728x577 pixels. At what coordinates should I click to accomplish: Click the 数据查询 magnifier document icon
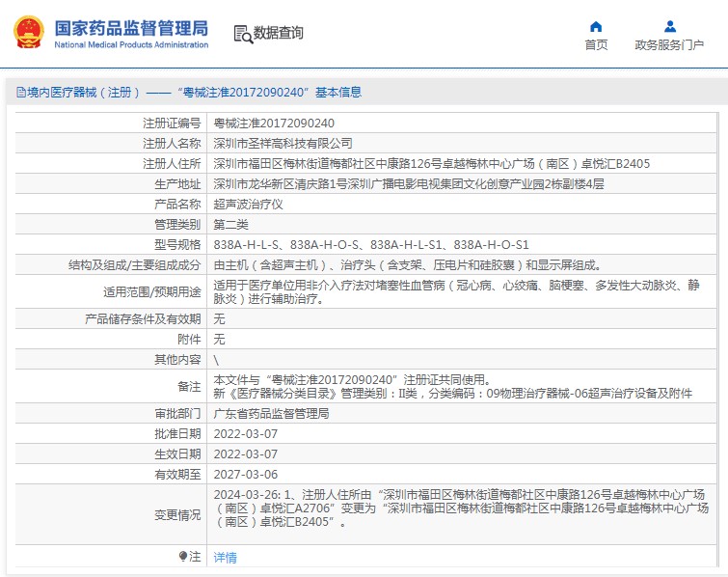pyautogui.click(x=243, y=34)
